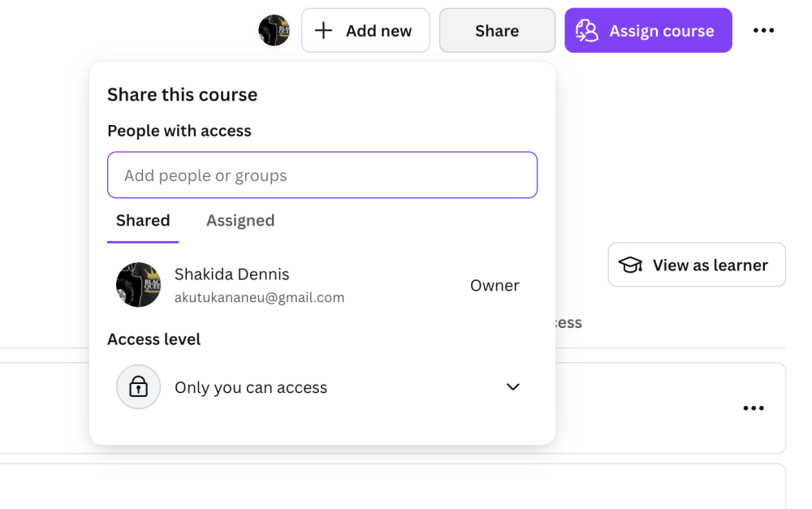Click the View as learner button text
Viewport: 812px width, 509px height.
[710, 265]
